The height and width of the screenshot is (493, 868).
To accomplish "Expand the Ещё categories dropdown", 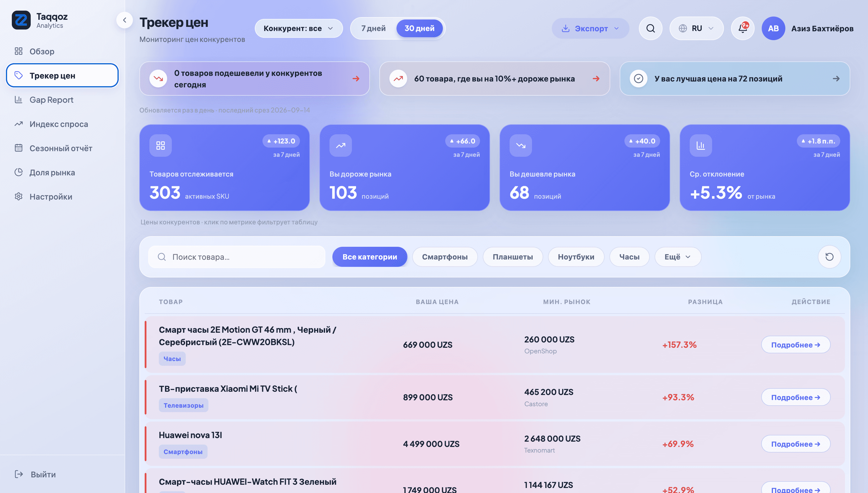I will point(678,257).
